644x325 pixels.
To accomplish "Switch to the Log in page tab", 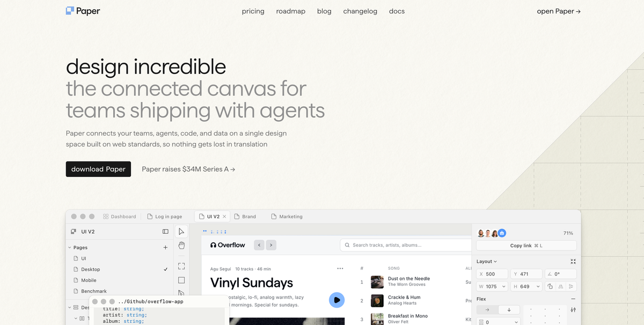I will (165, 217).
